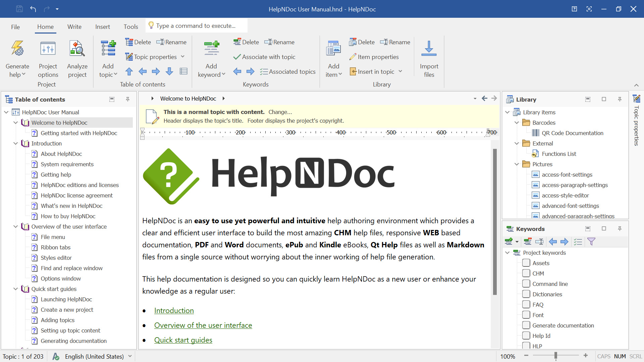Click Associate with topic button
Screen dimensions: 644x362
[264, 57]
